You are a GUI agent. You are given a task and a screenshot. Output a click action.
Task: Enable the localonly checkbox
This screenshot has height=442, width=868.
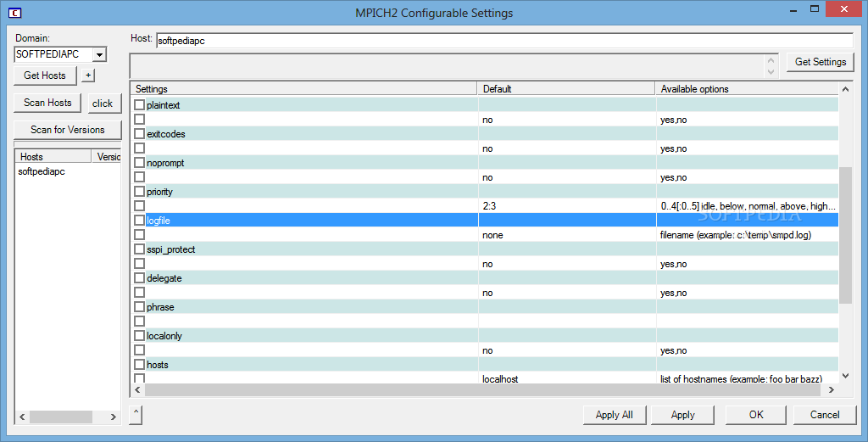click(x=140, y=336)
